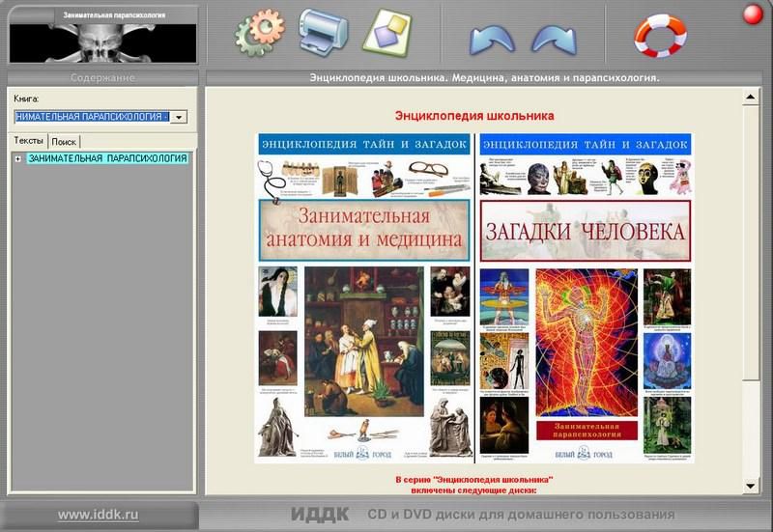
Task: Go forward with the right arrow
Action: 554,39
